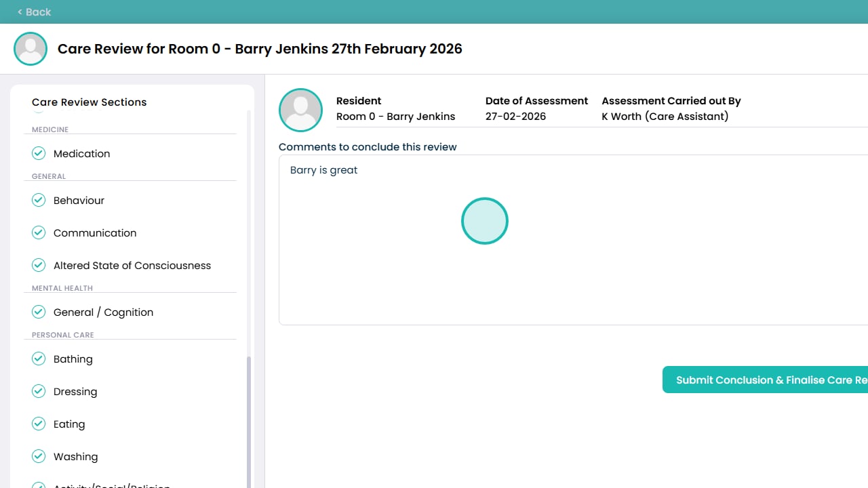The height and width of the screenshot is (488, 868).
Task: Click the General / Cognition check icon
Action: coord(39,312)
